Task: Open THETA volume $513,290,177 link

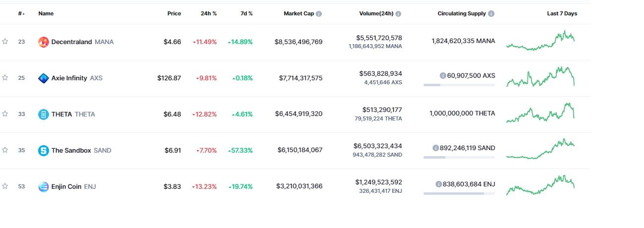Action: pyautogui.click(x=382, y=110)
